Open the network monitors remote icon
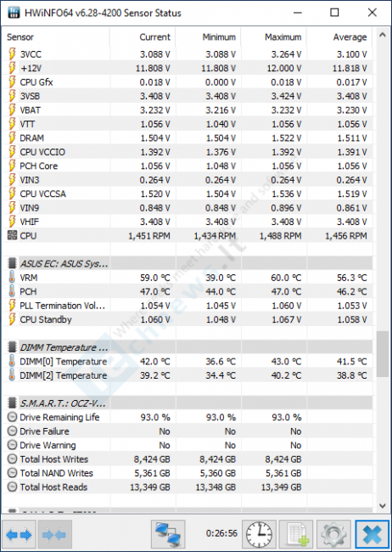 pos(168,535)
